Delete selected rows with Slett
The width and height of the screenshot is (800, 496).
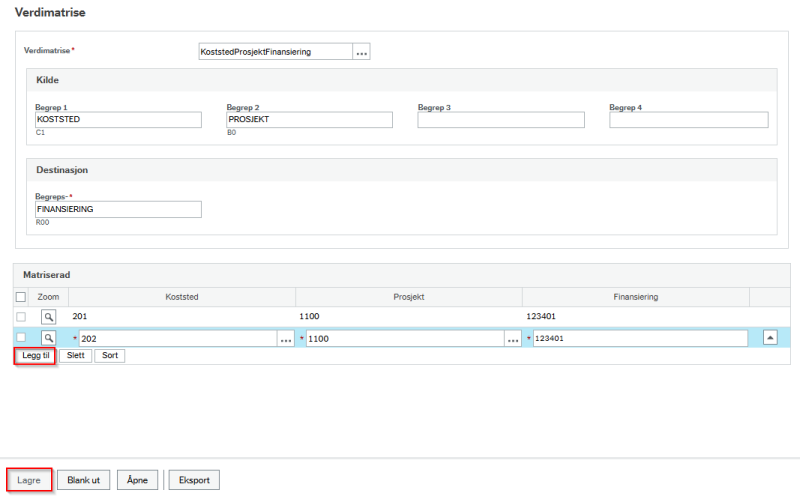[x=76, y=356]
